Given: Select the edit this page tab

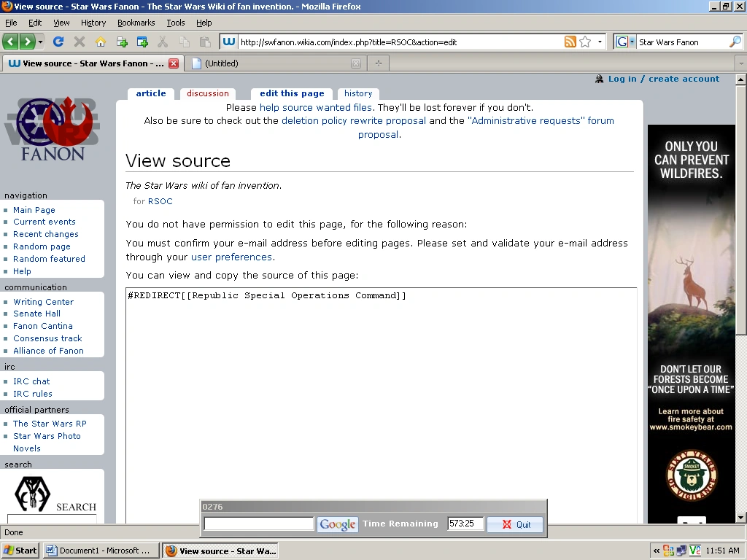Looking at the screenshot, I should (x=292, y=93).
